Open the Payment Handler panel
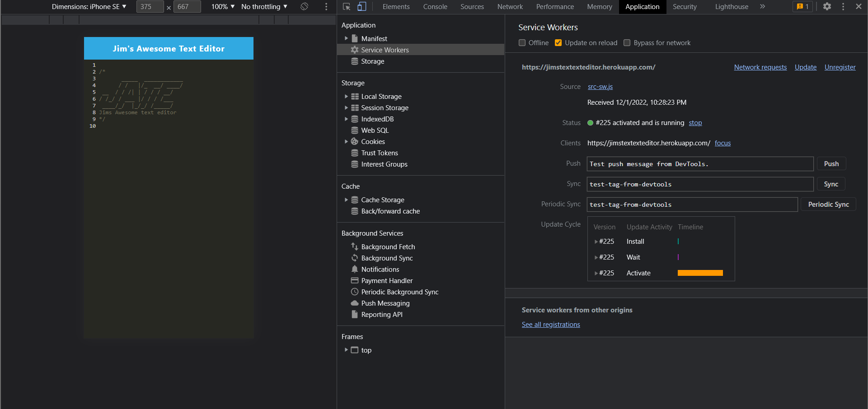The height and width of the screenshot is (409, 868). (387, 280)
